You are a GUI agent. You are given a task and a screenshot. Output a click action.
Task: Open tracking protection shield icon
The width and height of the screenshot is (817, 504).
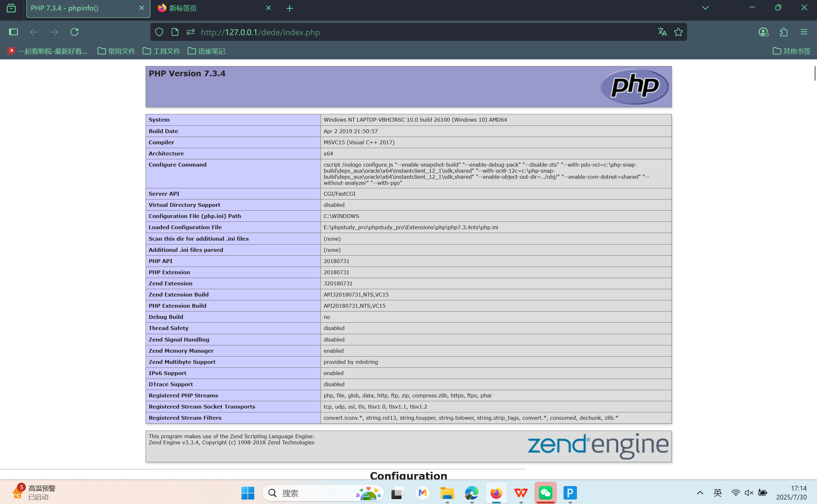(159, 32)
